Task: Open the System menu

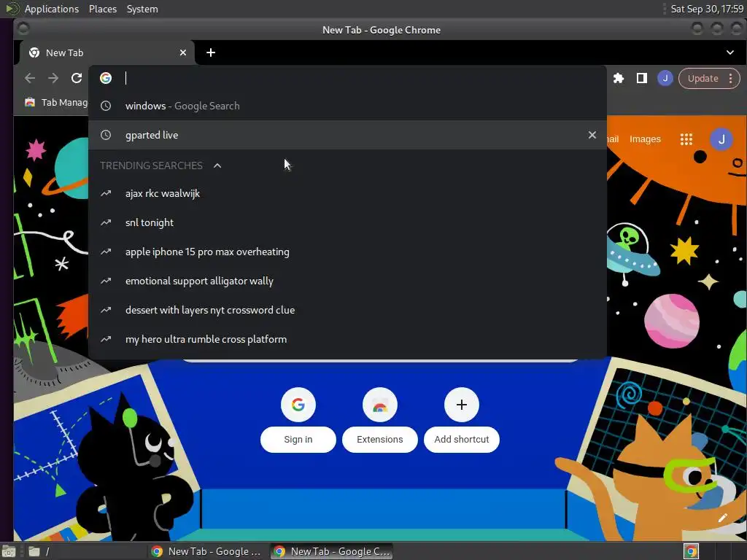Action: click(x=142, y=9)
